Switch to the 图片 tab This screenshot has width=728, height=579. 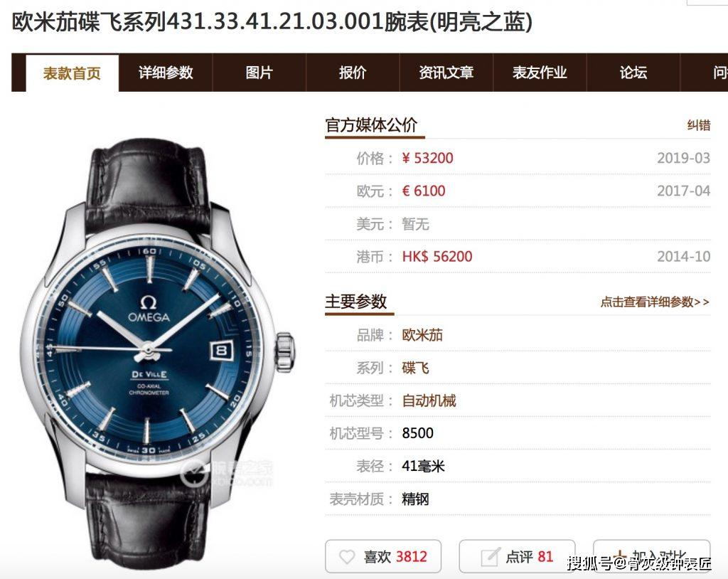(x=259, y=73)
